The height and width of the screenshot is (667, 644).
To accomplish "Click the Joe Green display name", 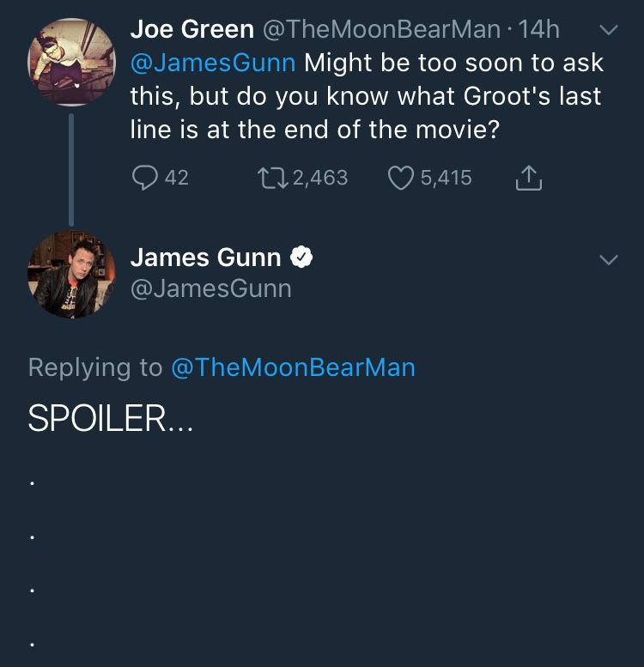I will (191, 29).
